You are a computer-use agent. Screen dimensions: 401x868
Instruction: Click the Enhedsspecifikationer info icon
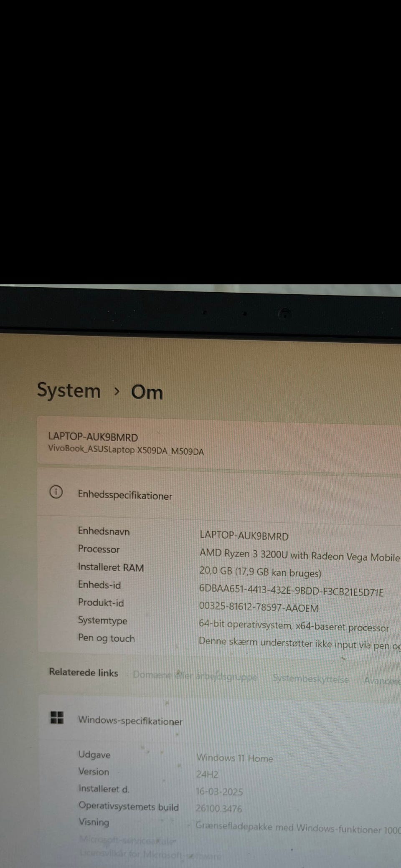click(x=56, y=492)
